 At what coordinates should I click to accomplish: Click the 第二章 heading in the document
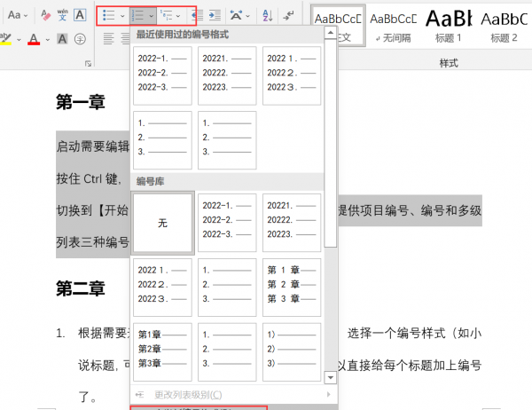pyautogui.click(x=81, y=288)
